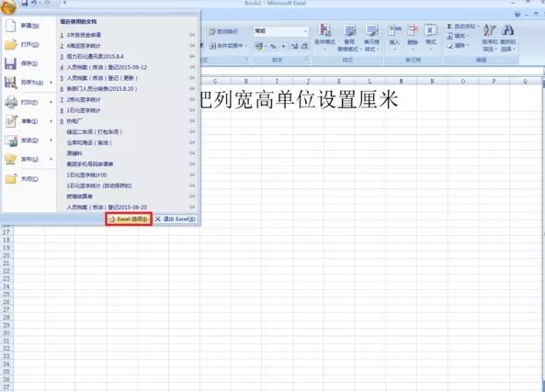Pin recent document number 6 dated 2015.8.20
545x392 pixels.
pos(192,88)
